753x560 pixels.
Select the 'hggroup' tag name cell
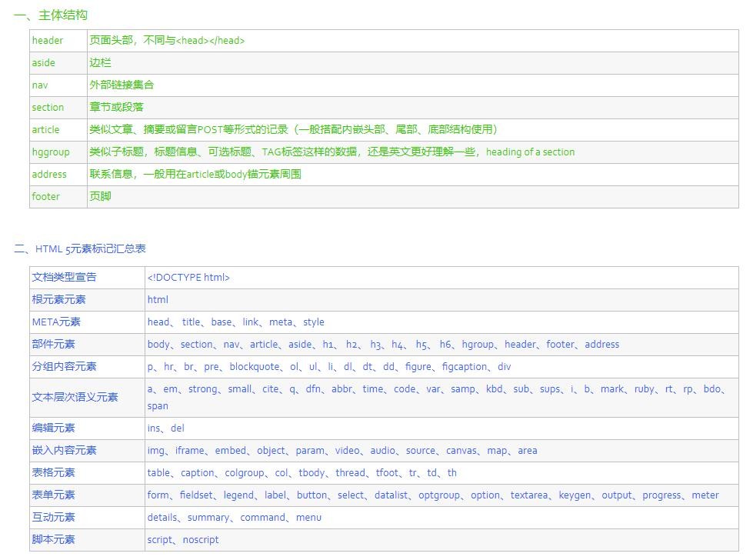tap(51, 152)
